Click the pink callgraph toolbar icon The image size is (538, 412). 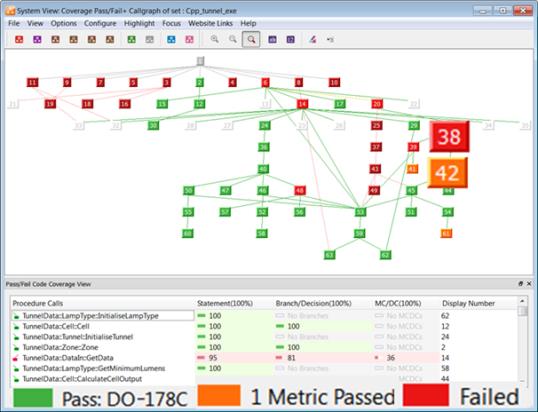[x=189, y=39]
